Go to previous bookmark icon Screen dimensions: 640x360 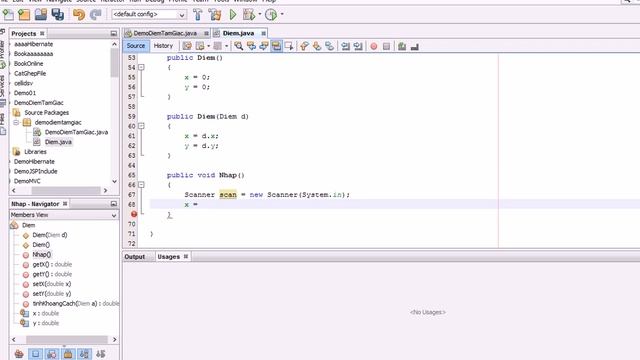[x=304, y=46]
